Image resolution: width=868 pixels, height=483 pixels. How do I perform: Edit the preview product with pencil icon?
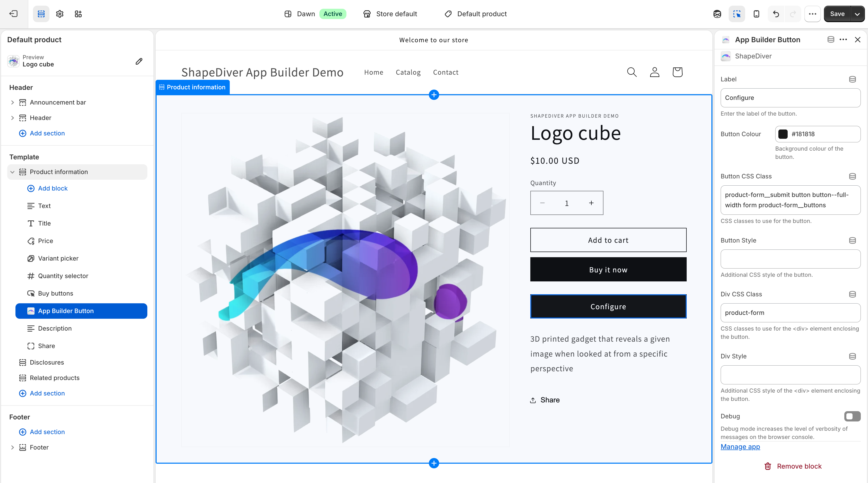139,61
